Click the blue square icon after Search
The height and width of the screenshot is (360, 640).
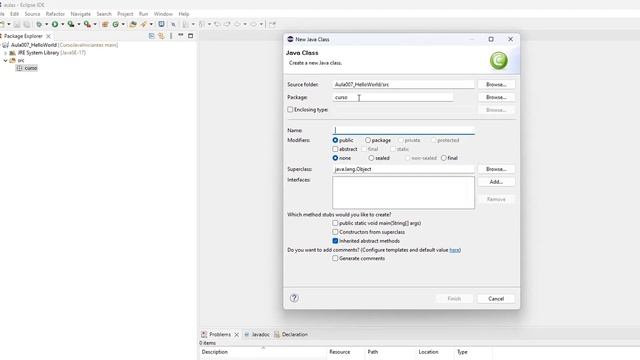tap(161, 24)
